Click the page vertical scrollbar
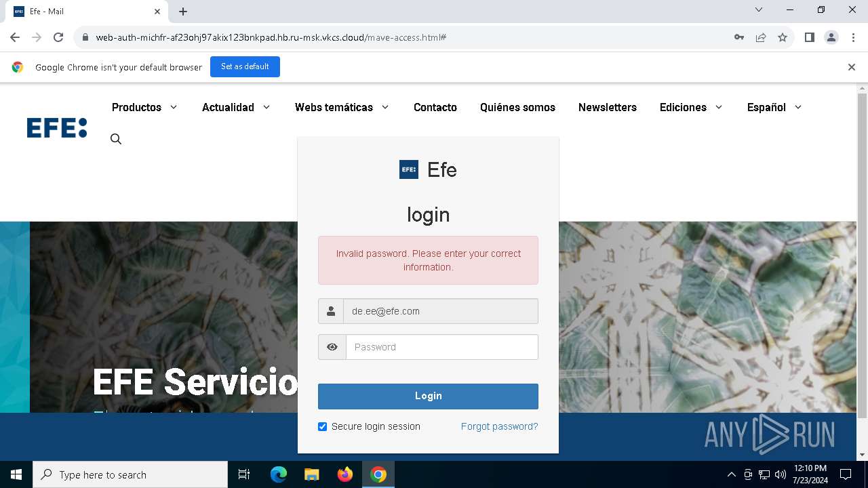This screenshot has width=868, height=488. 862,255
